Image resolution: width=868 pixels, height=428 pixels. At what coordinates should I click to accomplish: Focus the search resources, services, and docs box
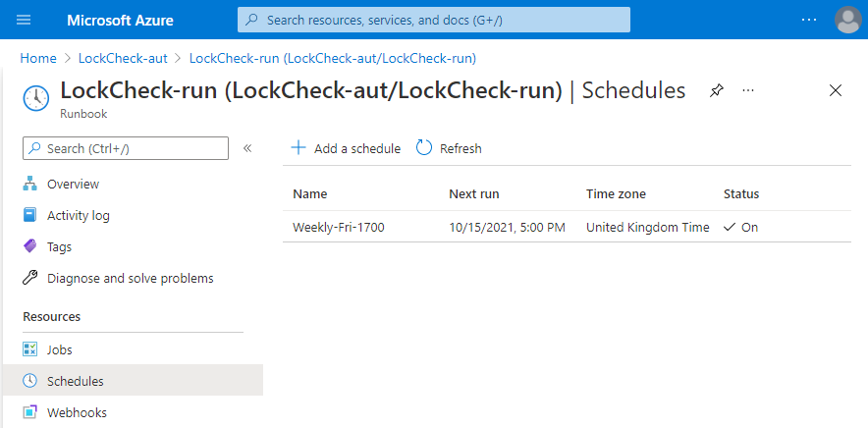433,20
